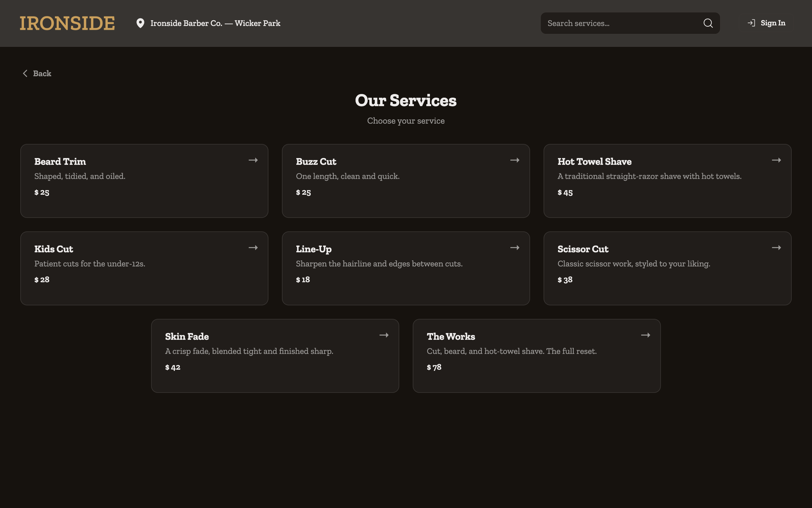The image size is (812, 508).
Task: Click 'Cut, beard, and hot-towel shave' description
Action: 511,351
